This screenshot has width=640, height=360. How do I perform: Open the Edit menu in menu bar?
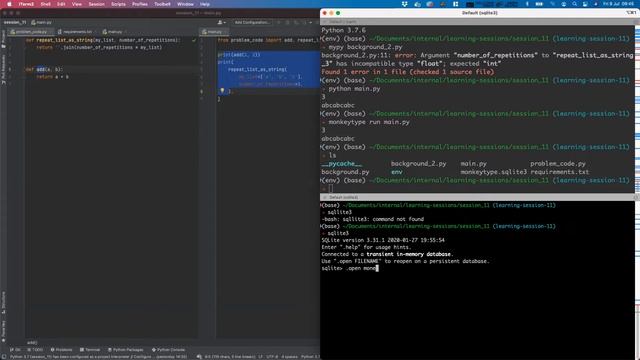click(x=61, y=4)
